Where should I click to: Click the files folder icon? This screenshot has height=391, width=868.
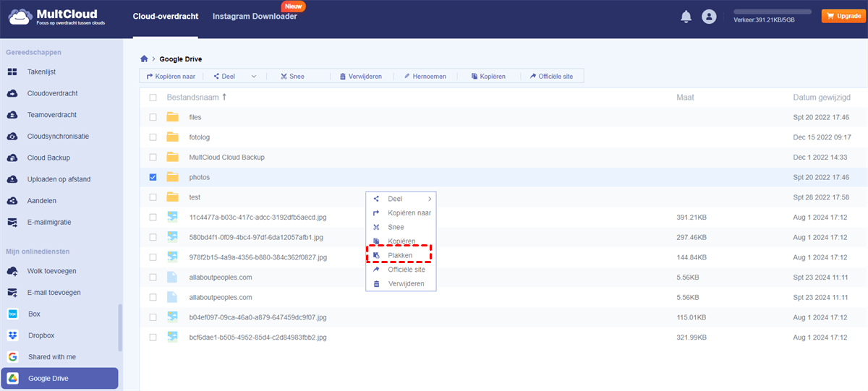[x=172, y=117]
